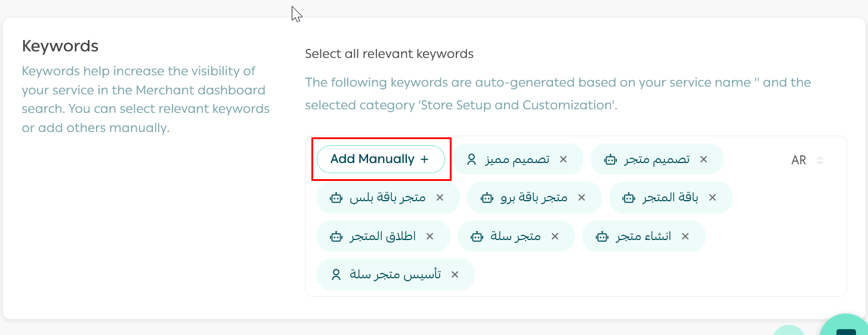Delete the 'متجر باقة بلس' keyword
The width and height of the screenshot is (868, 335).
coord(440,198)
